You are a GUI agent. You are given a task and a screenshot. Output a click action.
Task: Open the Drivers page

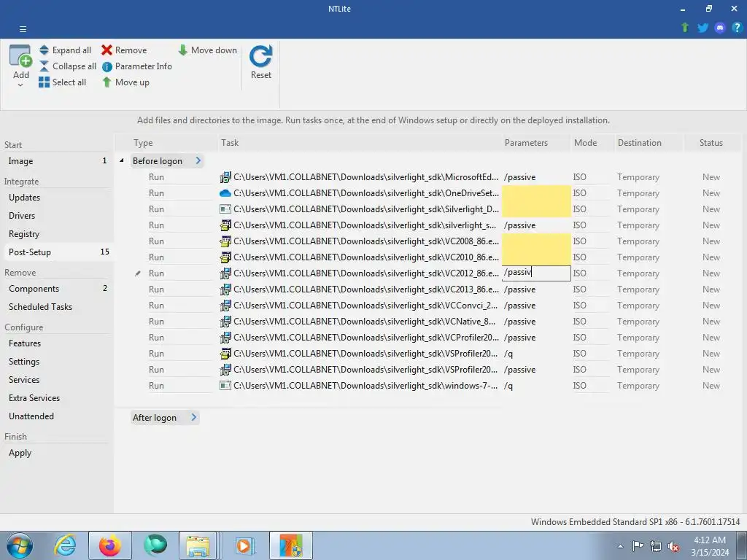pyautogui.click(x=57, y=215)
